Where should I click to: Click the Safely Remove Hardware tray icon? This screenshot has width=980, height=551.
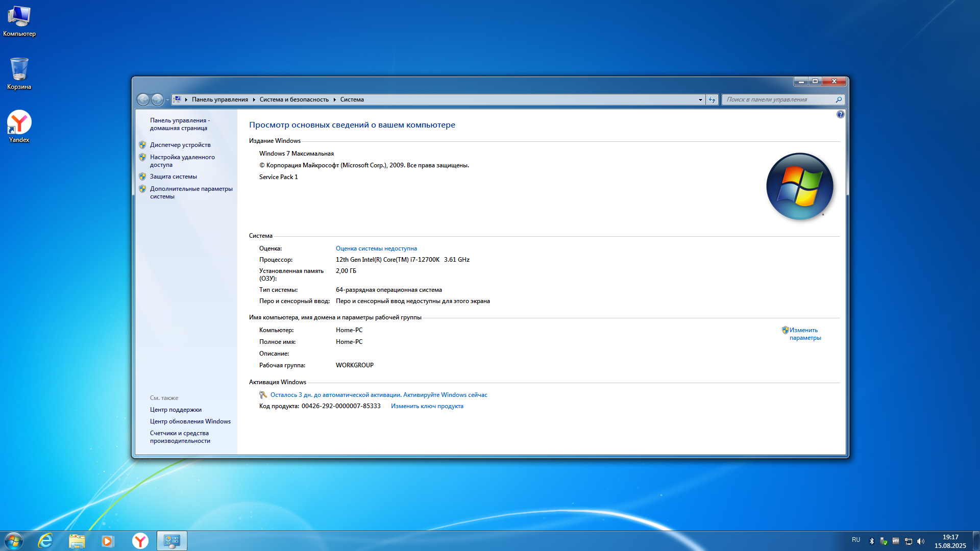tap(884, 541)
